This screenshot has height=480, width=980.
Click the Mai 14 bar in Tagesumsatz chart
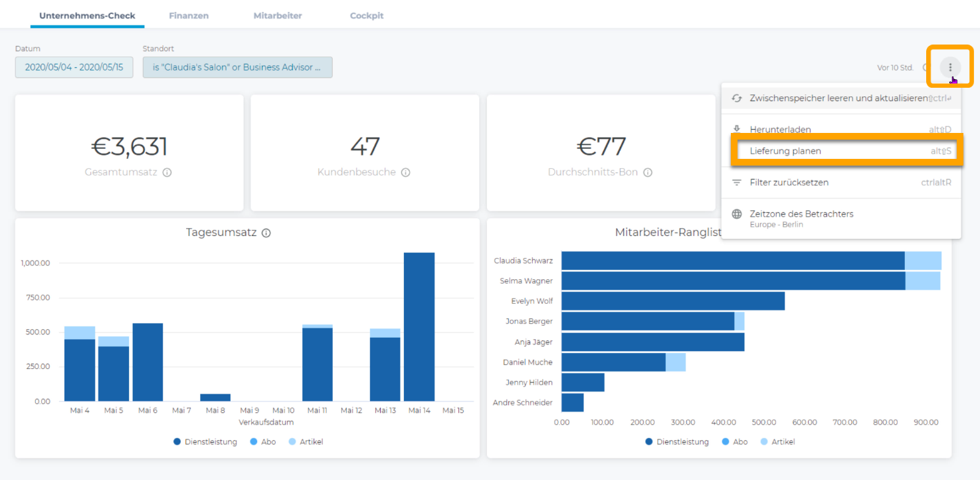pyautogui.click(x=419, y=326)
